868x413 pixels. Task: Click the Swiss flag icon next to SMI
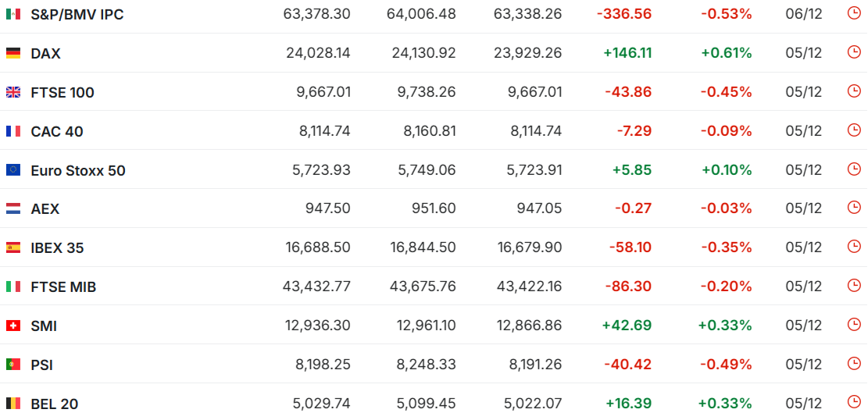click(x=13, y=326)
